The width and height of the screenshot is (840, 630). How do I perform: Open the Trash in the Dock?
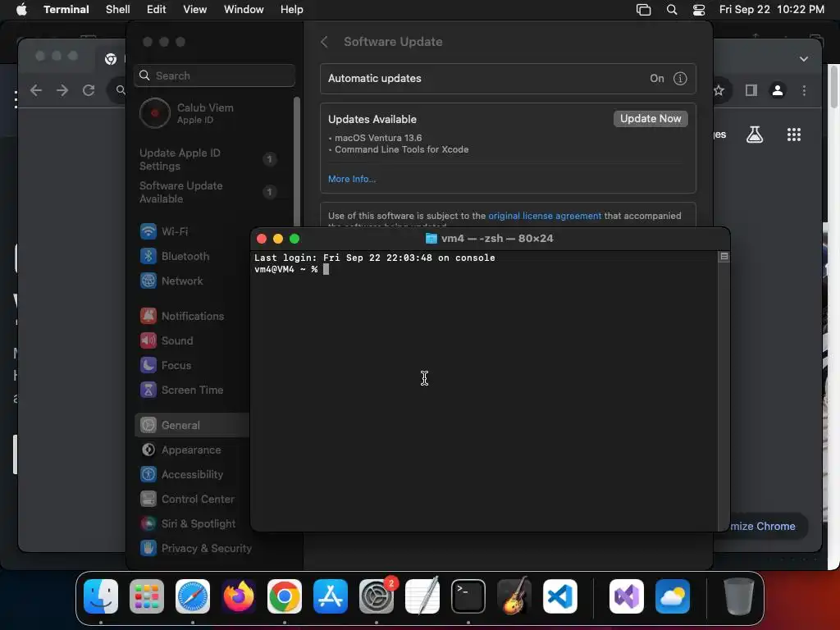pyautogui.click(x=739, y=596)
